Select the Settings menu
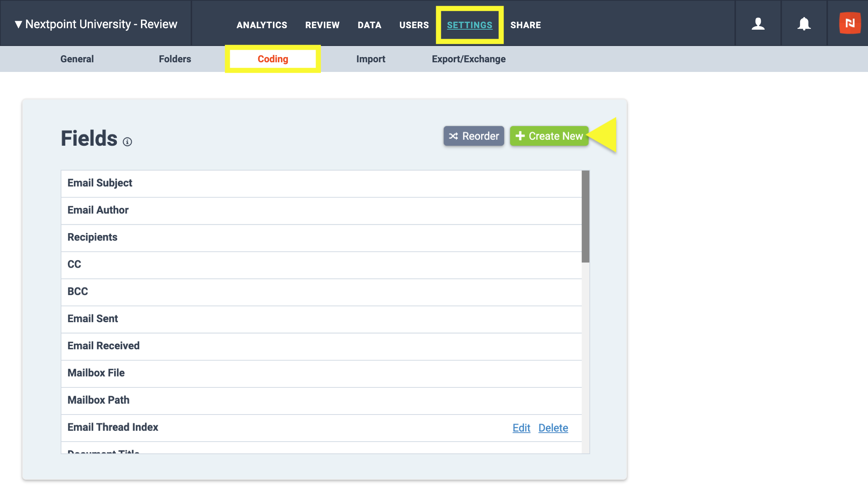 pyautogui.click(x=470, y=25)
